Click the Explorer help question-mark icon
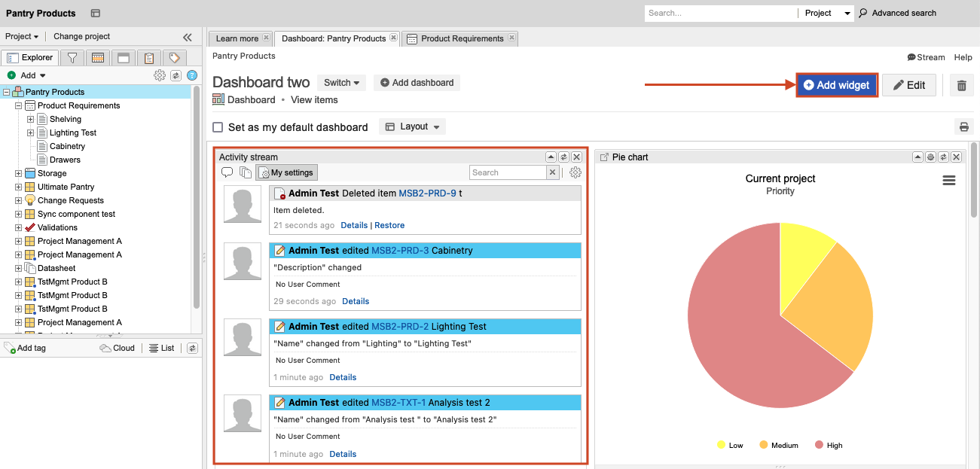 click(x=192, y=75)
